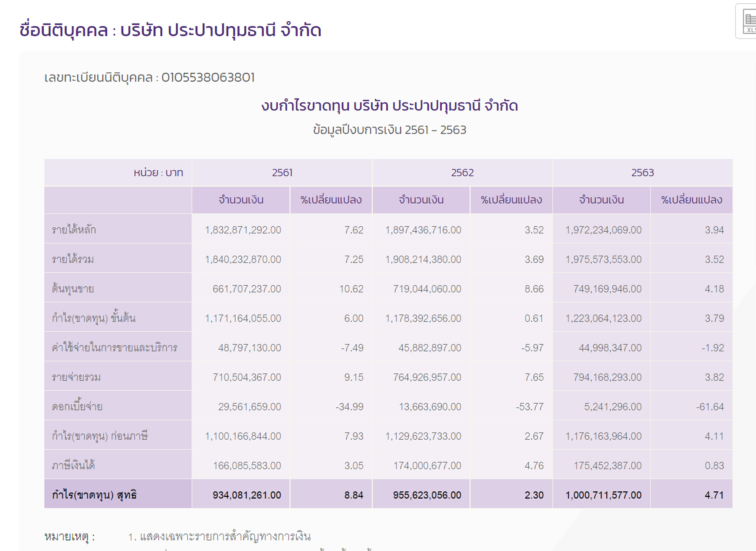Viewport: 756px width, 551px height.
Task: Click the 2563 %เปลี่ยนแปลง sub-header
Action: point(691,200)
